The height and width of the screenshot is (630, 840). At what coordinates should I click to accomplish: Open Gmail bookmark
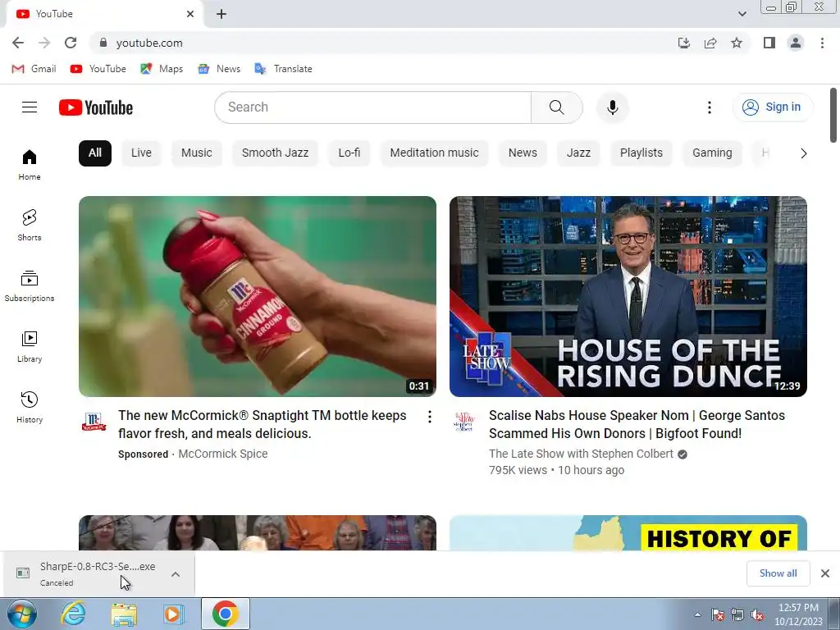point(34,69)
